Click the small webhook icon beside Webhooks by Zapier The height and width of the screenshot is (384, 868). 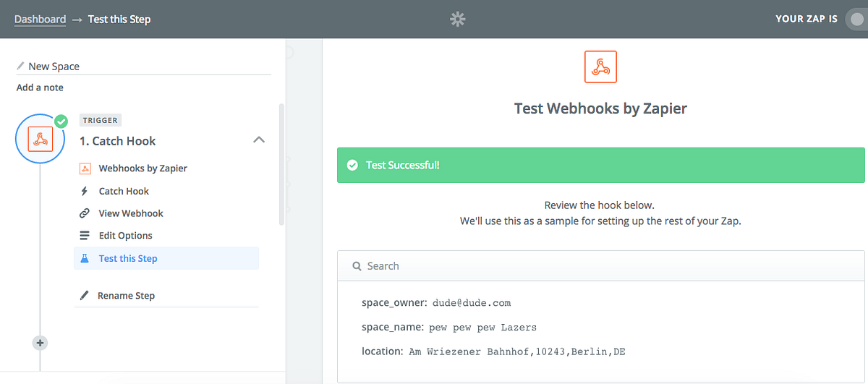[85, 168]
